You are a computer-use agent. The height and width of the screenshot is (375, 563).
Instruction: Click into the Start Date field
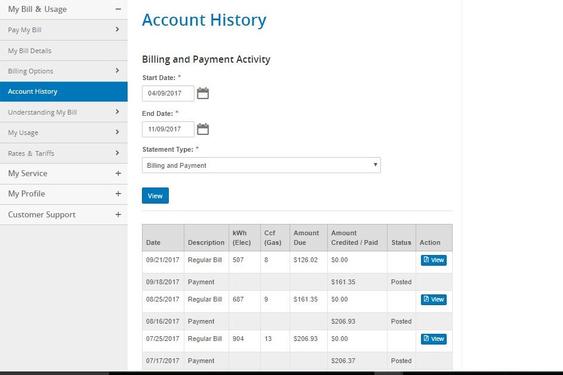[168, 93]
